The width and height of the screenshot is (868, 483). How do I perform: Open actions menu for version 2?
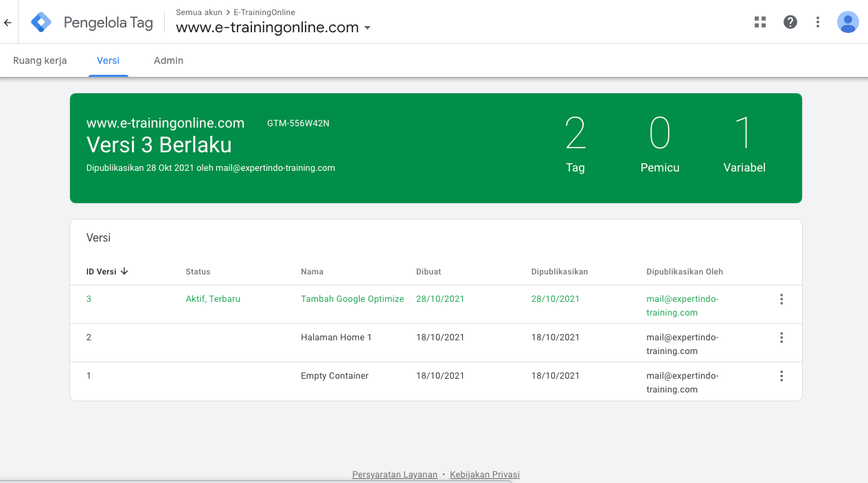(x=781, y=338)
